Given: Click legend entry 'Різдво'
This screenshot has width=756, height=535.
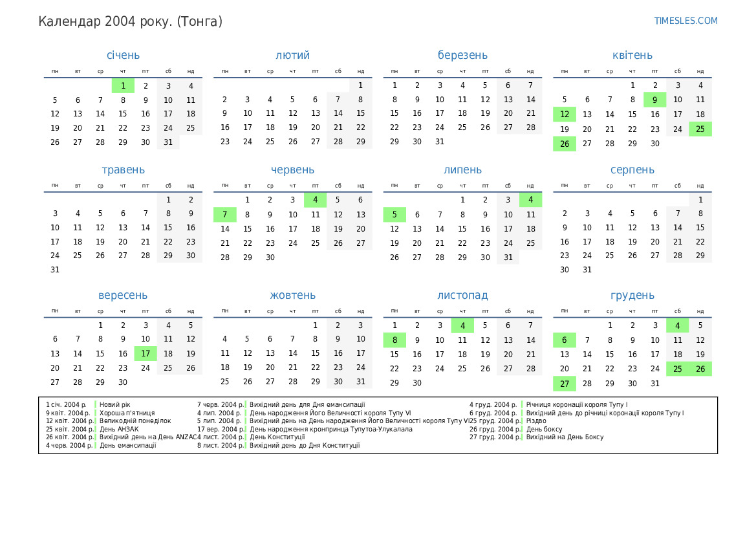Looking at the screenshot, I should [536, 420].
